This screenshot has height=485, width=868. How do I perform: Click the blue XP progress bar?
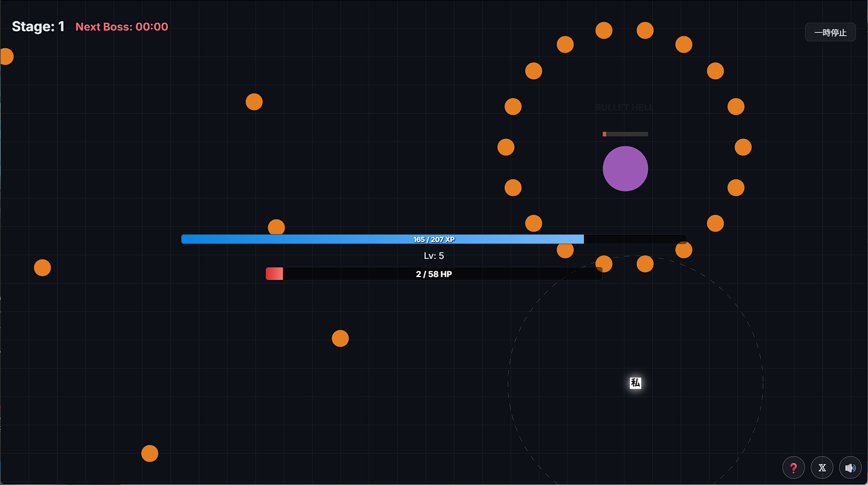pyautogui.click(x=434, y=239)
